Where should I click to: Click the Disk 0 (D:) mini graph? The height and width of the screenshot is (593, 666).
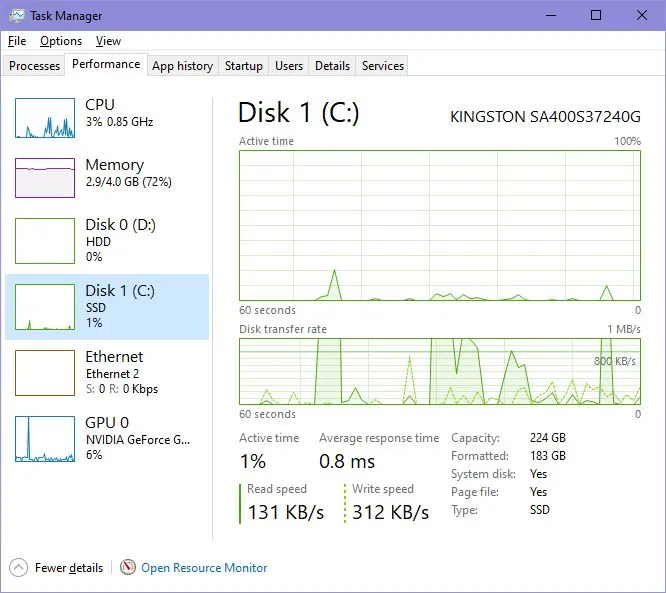click(x=45, y=241)
